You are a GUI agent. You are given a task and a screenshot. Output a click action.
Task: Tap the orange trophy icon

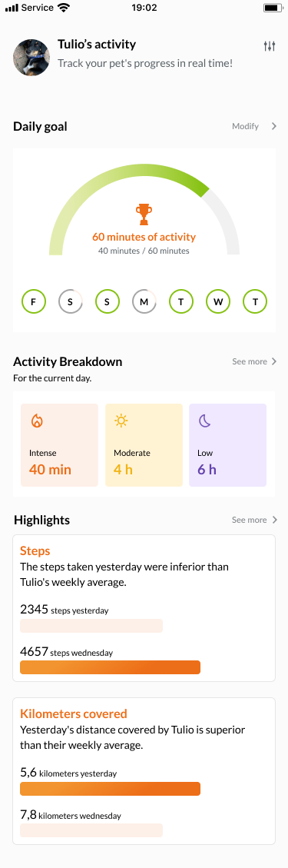(x=144, y=215)
